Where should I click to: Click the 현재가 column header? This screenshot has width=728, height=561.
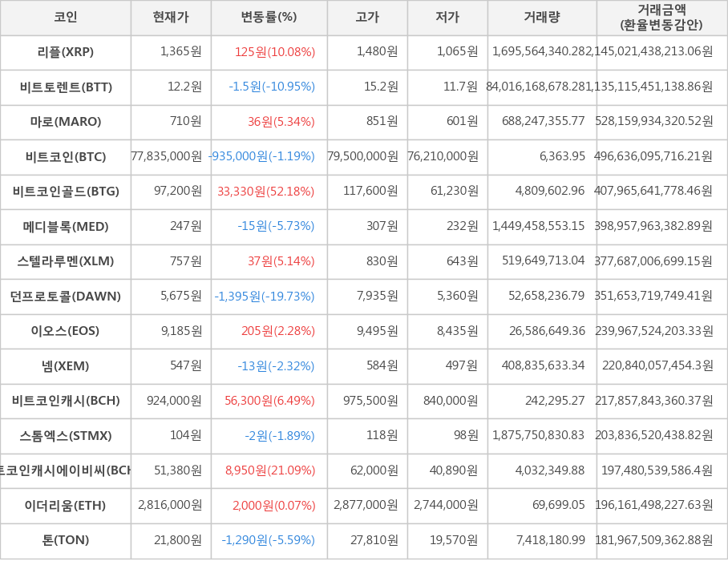pos(171,18)
